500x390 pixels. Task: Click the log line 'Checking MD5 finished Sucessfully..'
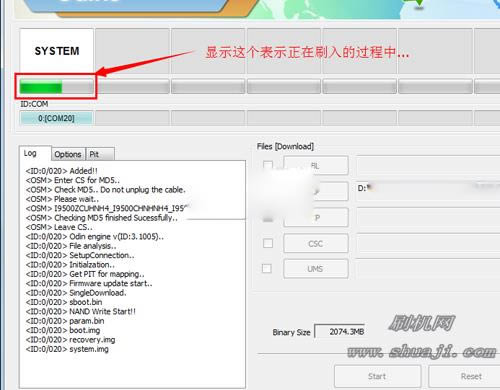coord(102,218)
